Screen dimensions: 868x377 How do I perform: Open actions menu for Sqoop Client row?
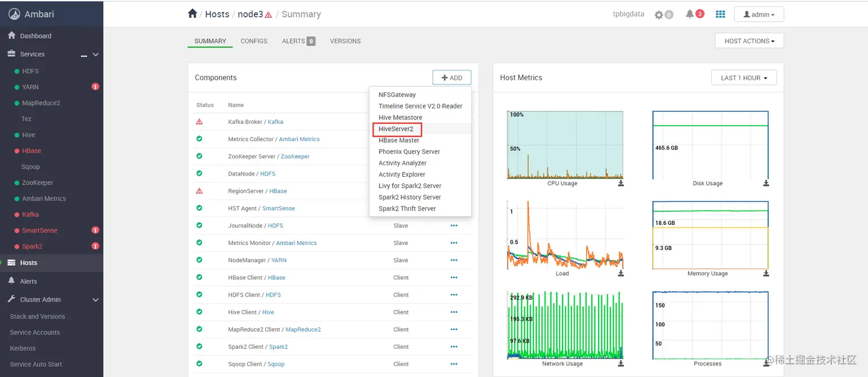(x=454, y=364)
